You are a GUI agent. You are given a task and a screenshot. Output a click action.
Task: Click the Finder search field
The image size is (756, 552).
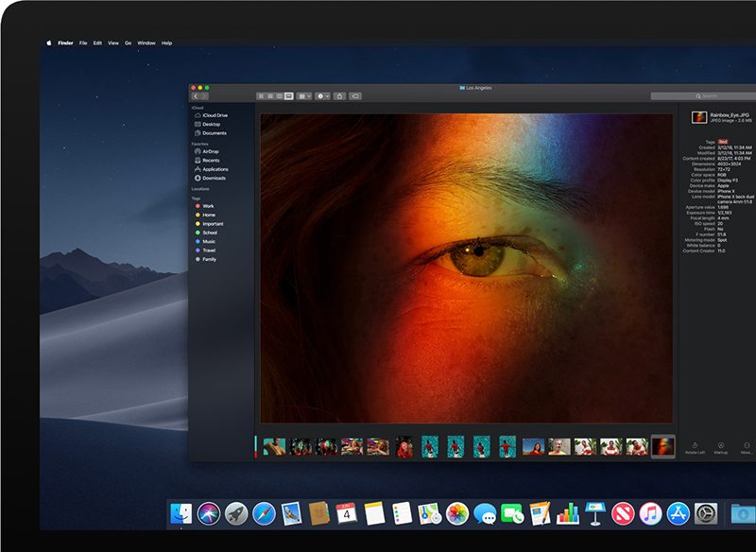[704, 96]
